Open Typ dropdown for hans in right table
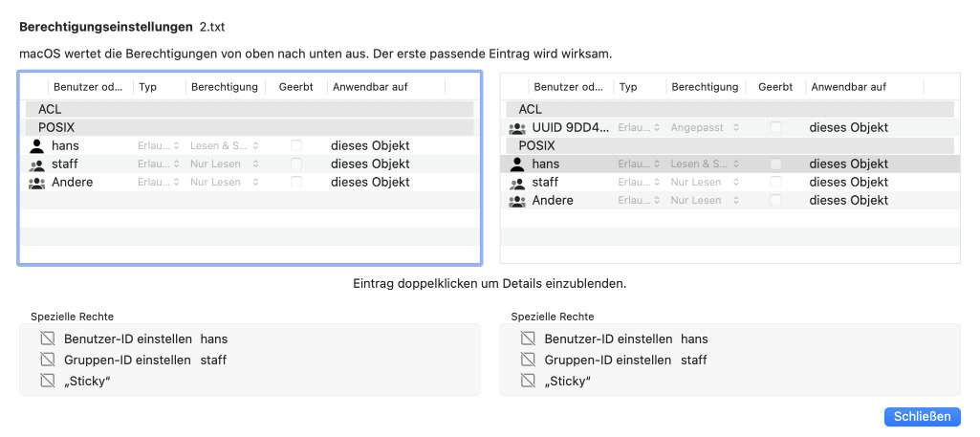The width and height of the screenshot is (980, 437). (639, 164)
